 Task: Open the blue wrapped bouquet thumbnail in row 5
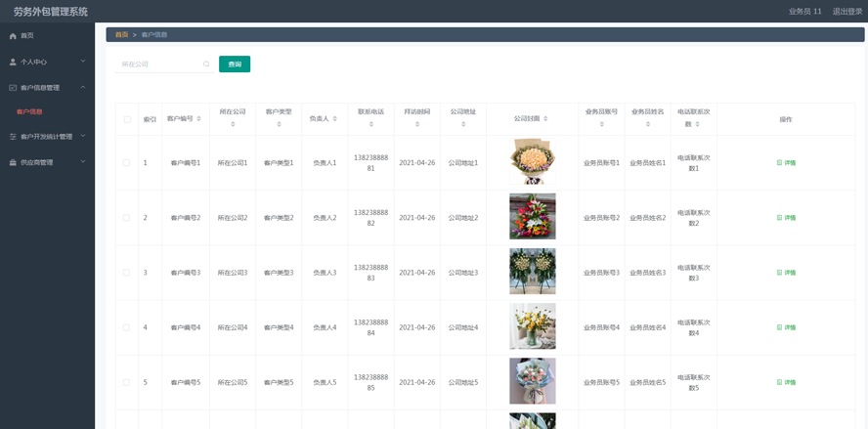pyautogui.click(x=533, y=381)
